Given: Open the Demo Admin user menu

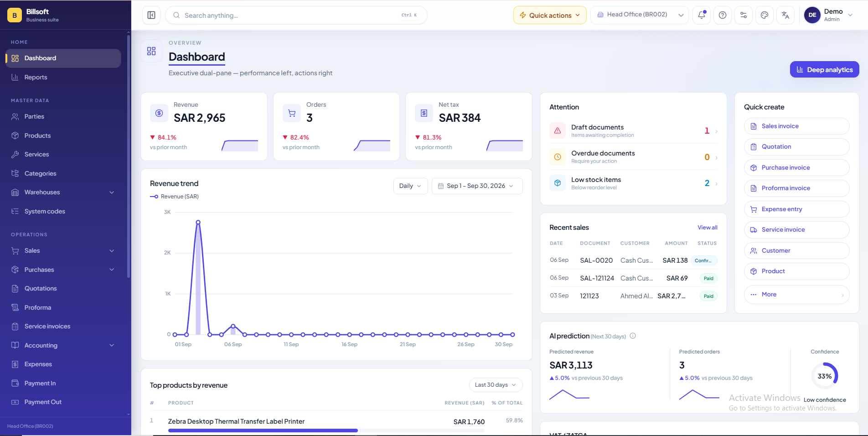Looking at the screenshot, I should (829, 15).
